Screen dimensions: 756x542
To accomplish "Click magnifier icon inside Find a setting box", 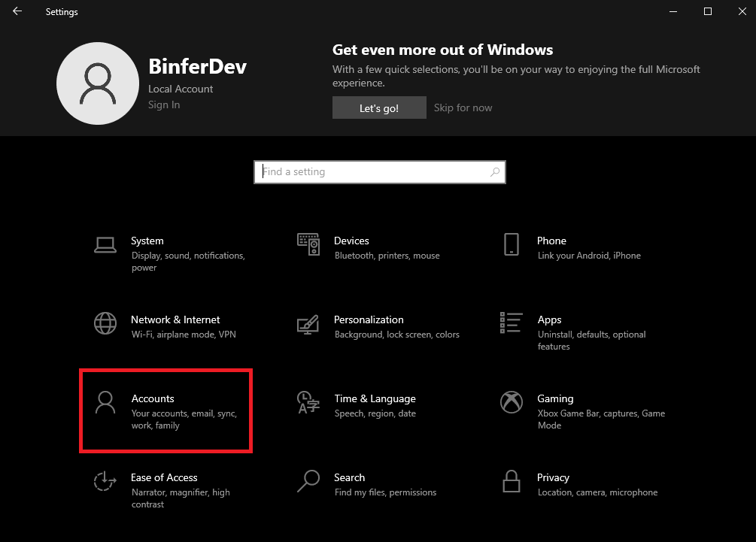I will (x=495, y=172).
